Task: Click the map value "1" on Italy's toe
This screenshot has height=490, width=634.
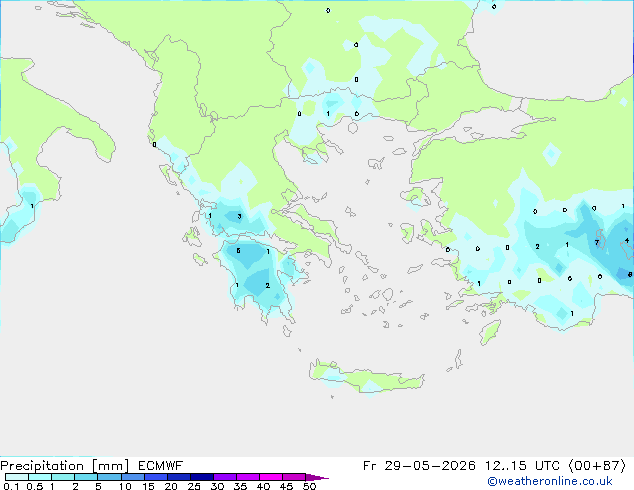Action: tap(32, 206)
